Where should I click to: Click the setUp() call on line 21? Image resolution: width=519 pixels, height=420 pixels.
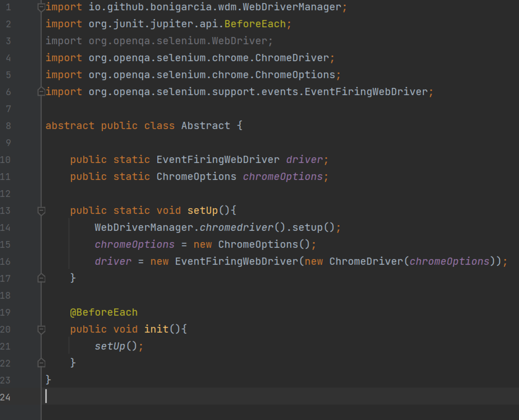(116, 346)
